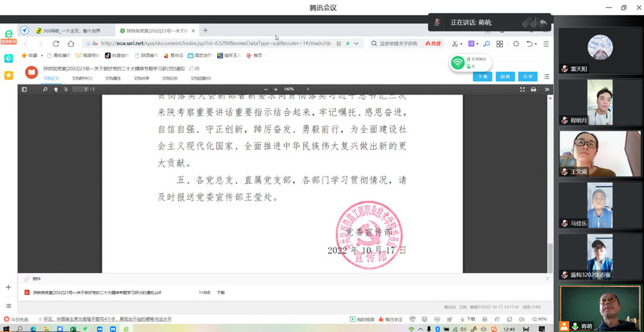The height and width of the screenshot is (332, 644).
Task: Toggle the PDF viewer sidebar panel
Action: coord(25,89)
